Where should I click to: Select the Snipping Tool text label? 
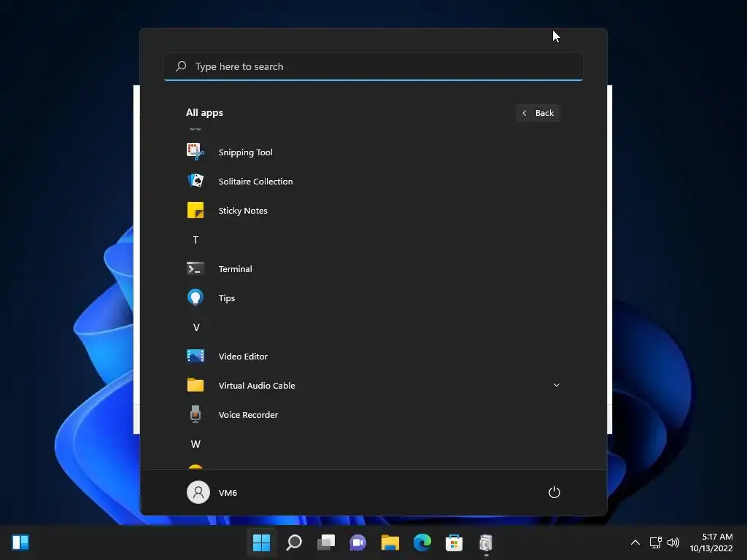(x=245, y=152)
